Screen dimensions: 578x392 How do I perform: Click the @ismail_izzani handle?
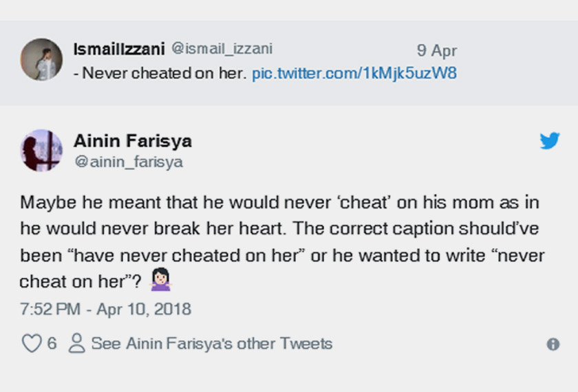222,49
